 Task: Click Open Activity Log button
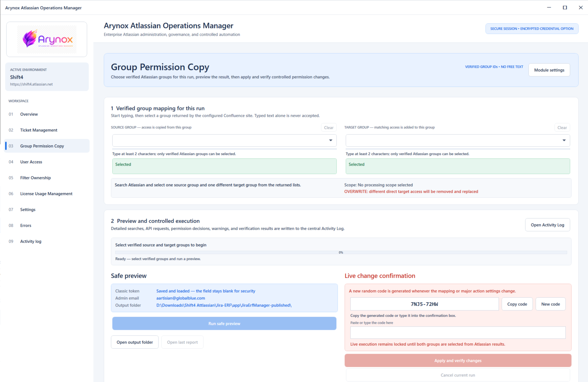click(547, 225)
